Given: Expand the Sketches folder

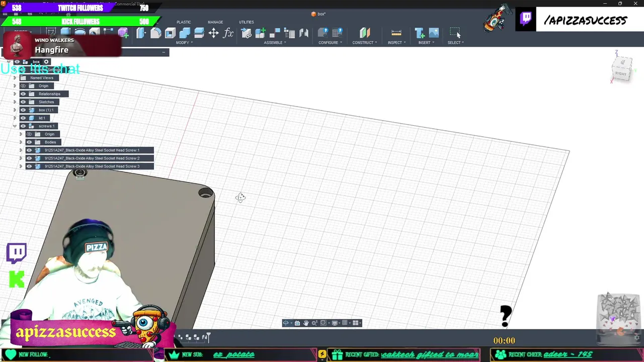Looking at the screenshot, I should [x=15, y=102].
